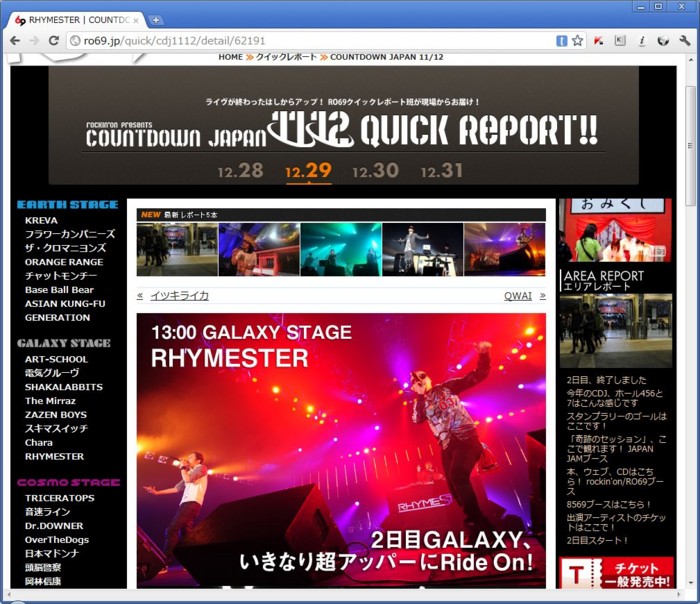
Task: Open フラワーカンパニーズ report link
Action: (70, 234)
